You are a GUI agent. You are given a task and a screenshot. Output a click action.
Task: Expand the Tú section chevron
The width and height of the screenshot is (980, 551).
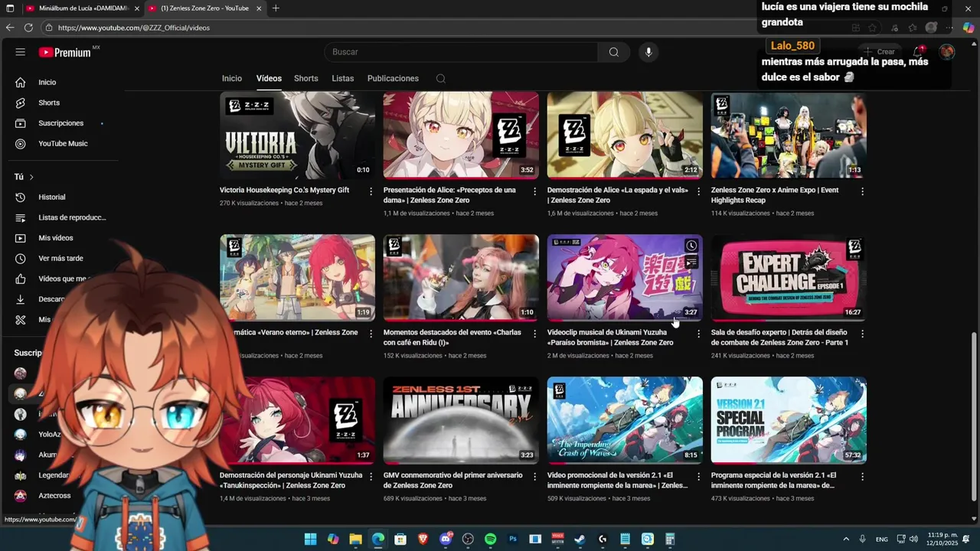point(31,177)
